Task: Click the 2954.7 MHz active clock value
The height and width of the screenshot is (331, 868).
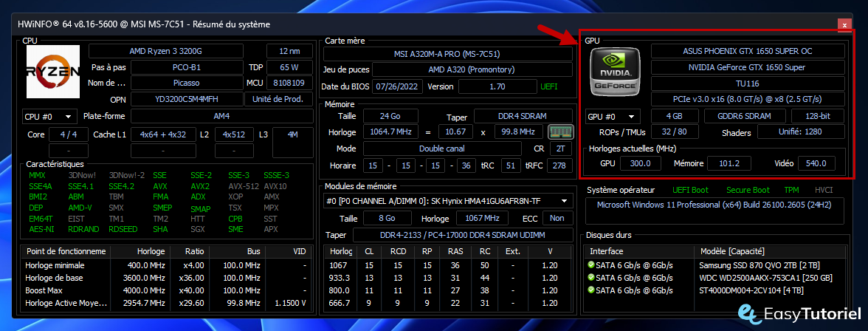Action: click(145, 303)
